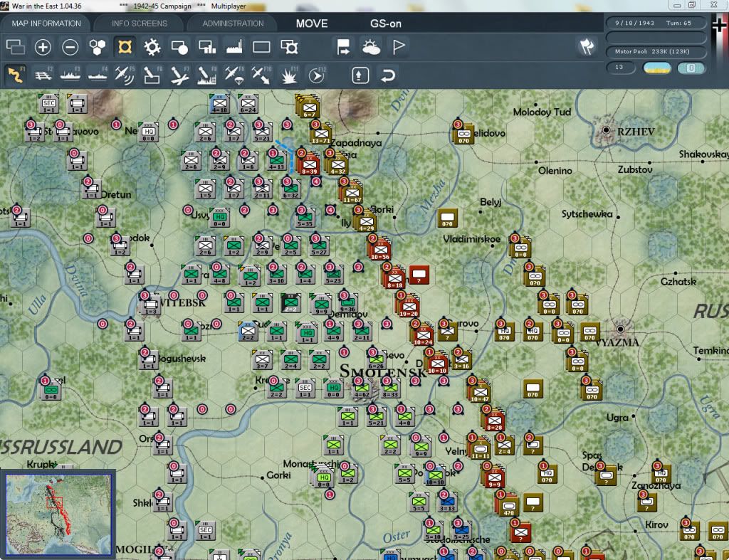Viewport: 729px width, 560px height.
Task: Open the MAP INFORMATION tab
Action: pyautogui.click(x=46, y=23)
